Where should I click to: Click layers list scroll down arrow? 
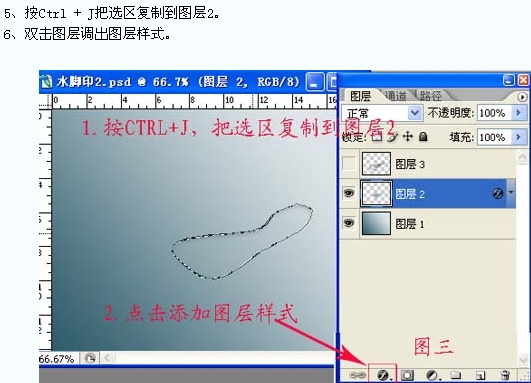[x=523, y=360]
